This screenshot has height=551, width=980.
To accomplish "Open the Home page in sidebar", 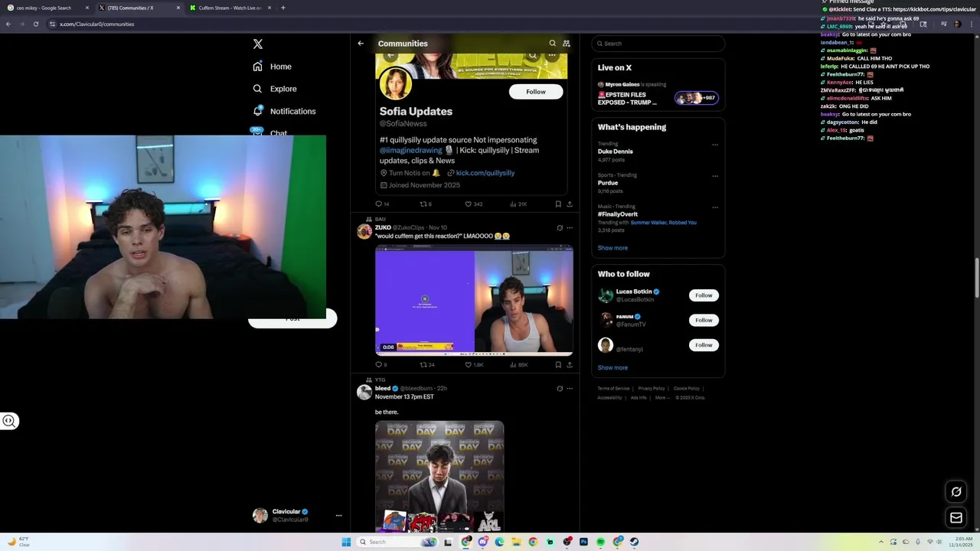I will coord(273,67).
